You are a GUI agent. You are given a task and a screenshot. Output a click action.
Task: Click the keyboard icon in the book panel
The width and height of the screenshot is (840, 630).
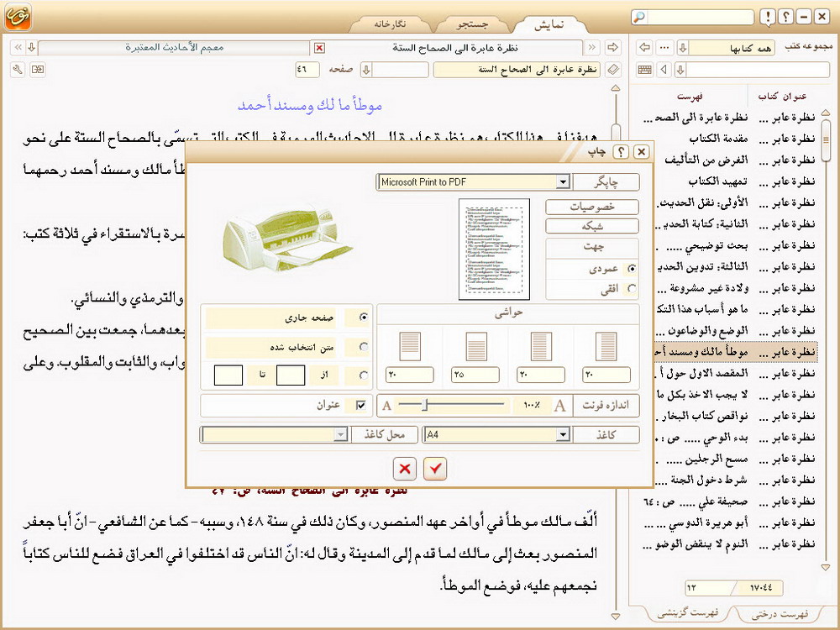tap(645, 70)
